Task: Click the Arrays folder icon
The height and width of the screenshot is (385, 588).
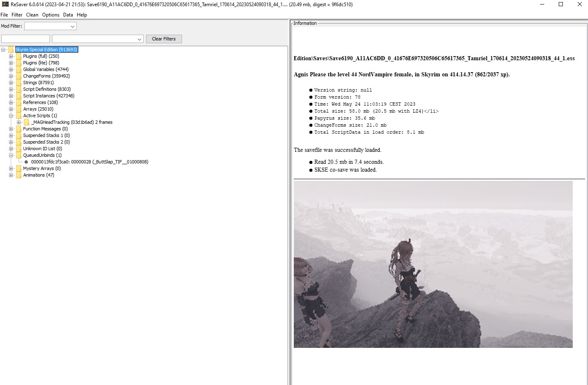Action: click(19, 109)
